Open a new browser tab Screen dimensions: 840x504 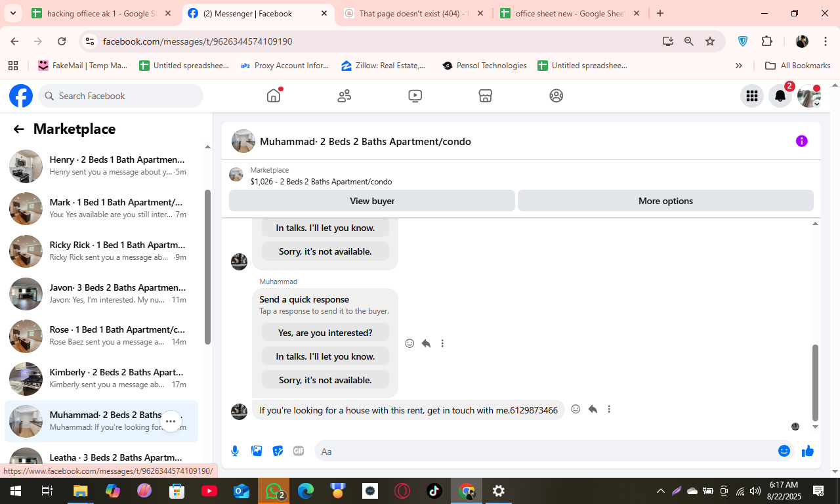tap(660, 13)
